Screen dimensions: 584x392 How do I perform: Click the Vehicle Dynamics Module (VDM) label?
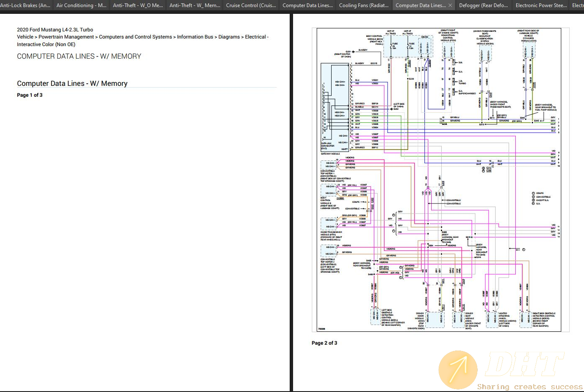click(528, 36)
